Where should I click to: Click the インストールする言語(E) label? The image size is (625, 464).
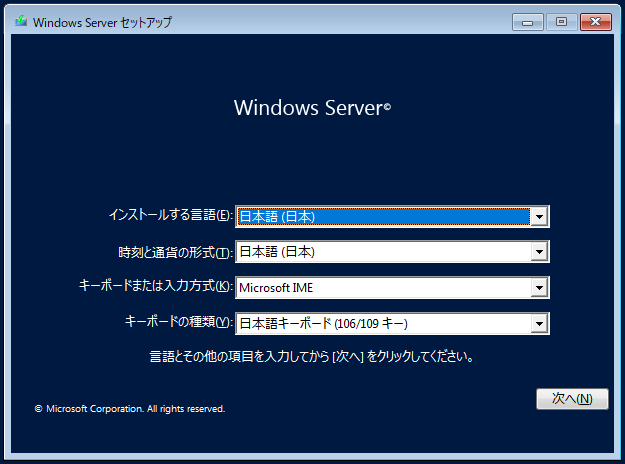(x=171, y=215)
